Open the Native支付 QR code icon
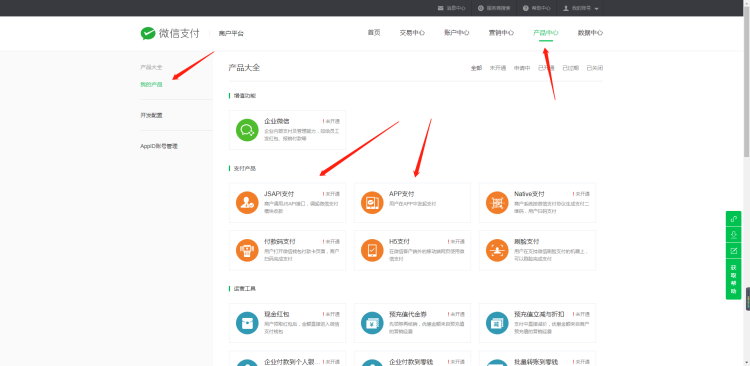This screenshot has height=366, width=750. [x=497, y=202]
